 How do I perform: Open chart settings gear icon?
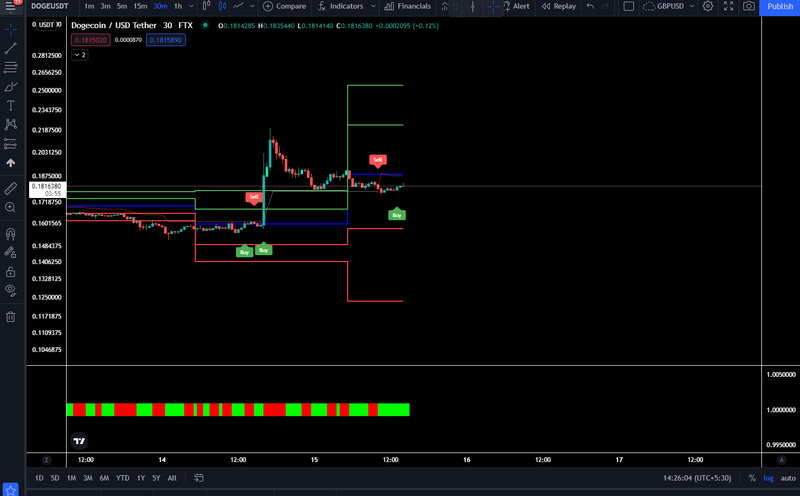coord(708,6)
